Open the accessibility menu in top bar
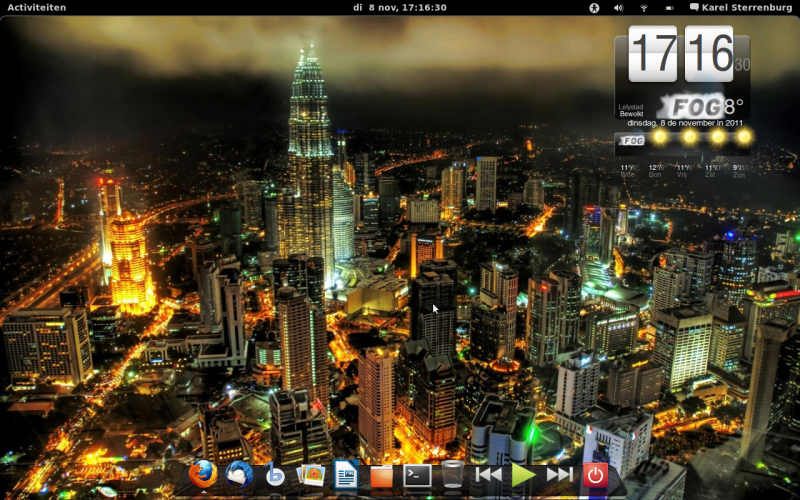 point(593,7)
